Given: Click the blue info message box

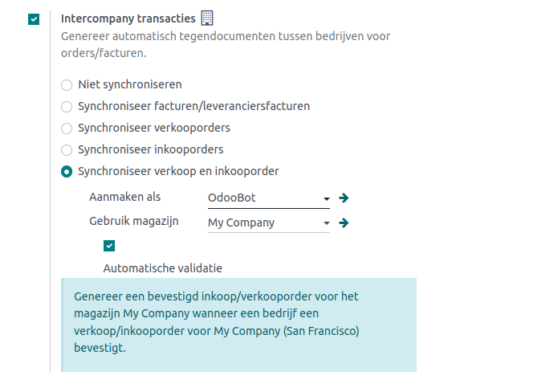Looking at the screenshot, I should [x=238, y=323].
